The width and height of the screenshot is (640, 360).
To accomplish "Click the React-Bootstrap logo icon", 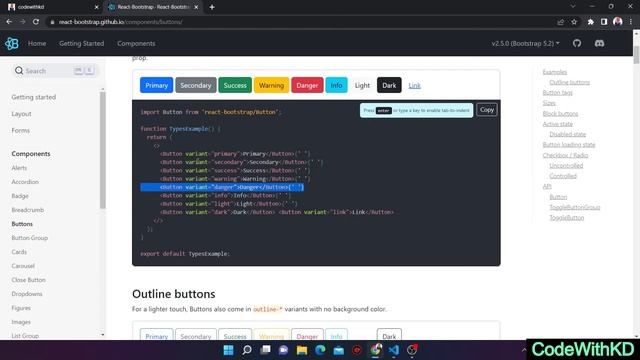I will click(12, 43).
